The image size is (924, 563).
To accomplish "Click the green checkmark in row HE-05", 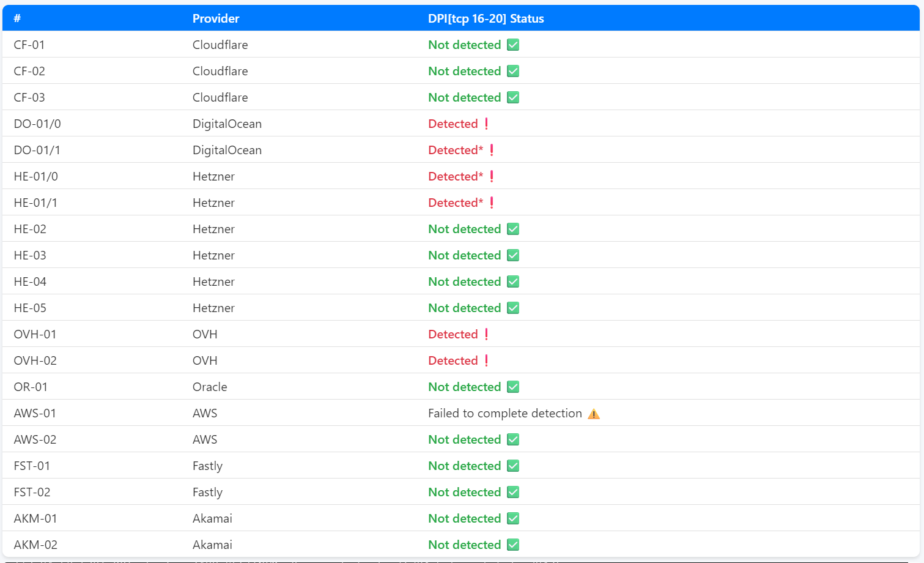I will 513,308.
